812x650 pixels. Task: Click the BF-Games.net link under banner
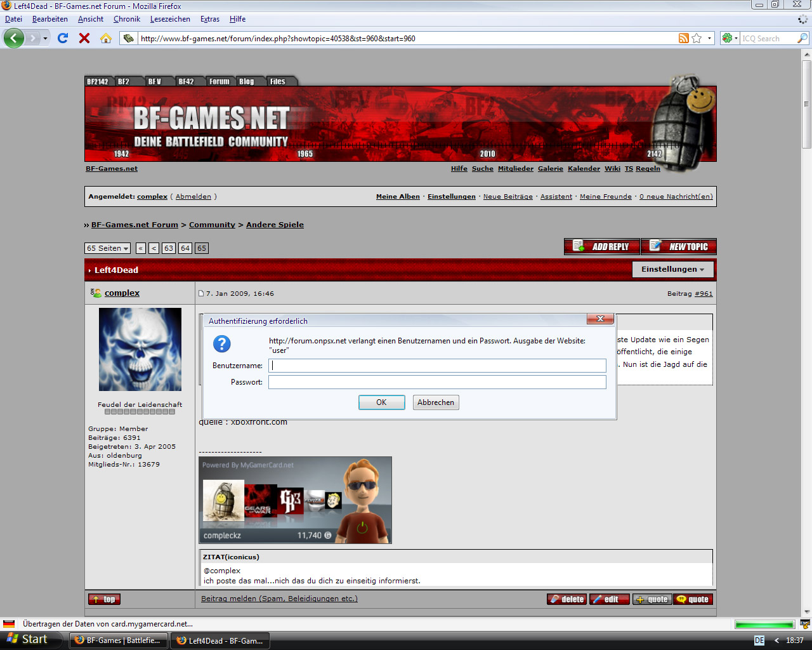click(112, 169)
